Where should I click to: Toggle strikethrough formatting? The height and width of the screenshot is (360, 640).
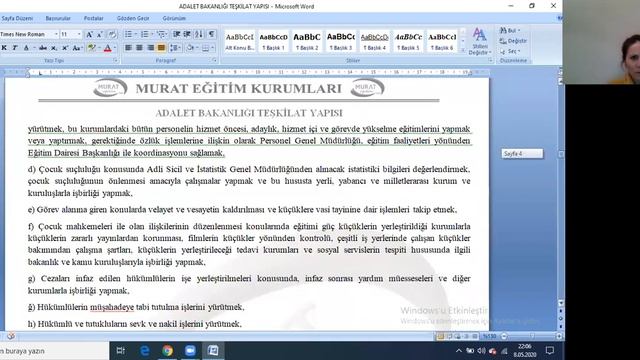click(43, 48)
